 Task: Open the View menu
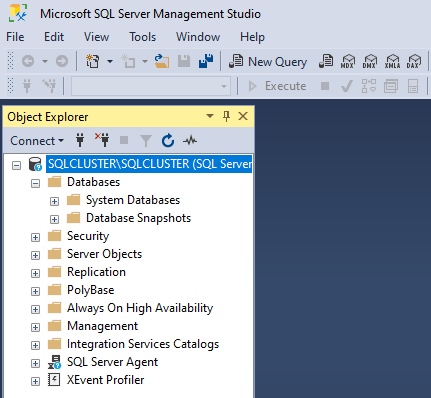point(96,37)
